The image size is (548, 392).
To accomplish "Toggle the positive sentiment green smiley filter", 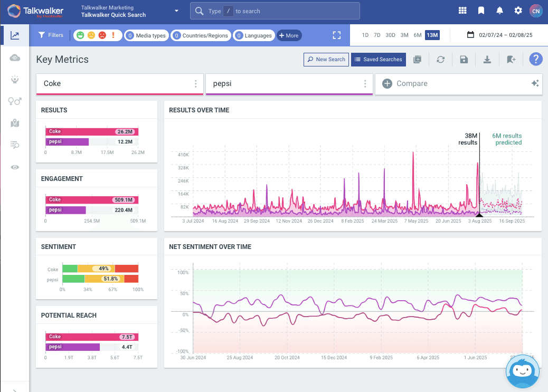I will tap(80, 35).
